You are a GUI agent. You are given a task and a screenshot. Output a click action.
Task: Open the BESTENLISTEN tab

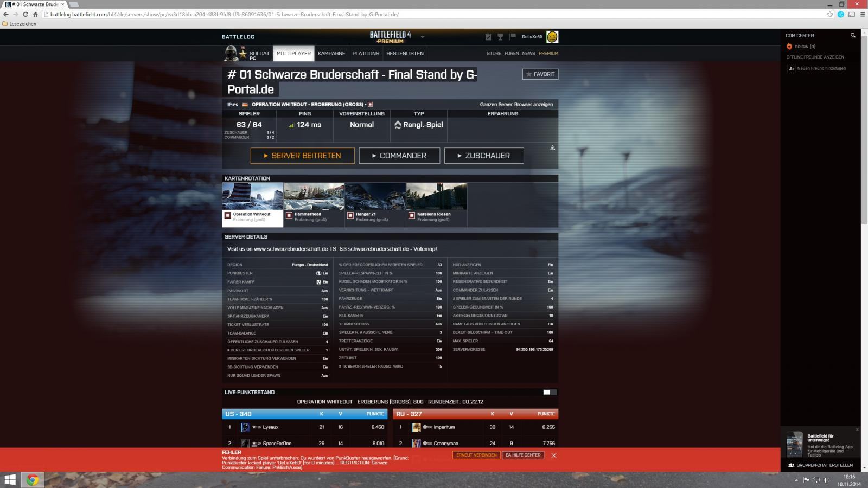pos(405,53)
